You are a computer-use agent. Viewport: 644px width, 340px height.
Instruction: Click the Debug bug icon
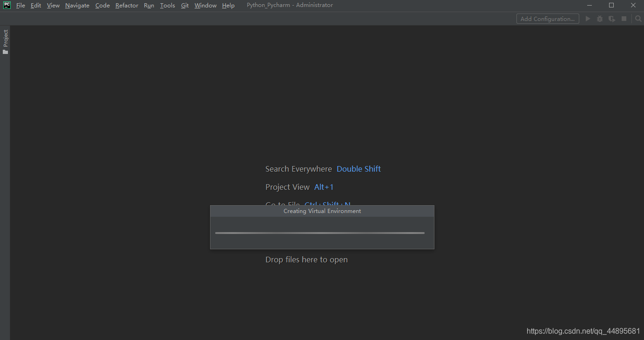tap(600, 19)
